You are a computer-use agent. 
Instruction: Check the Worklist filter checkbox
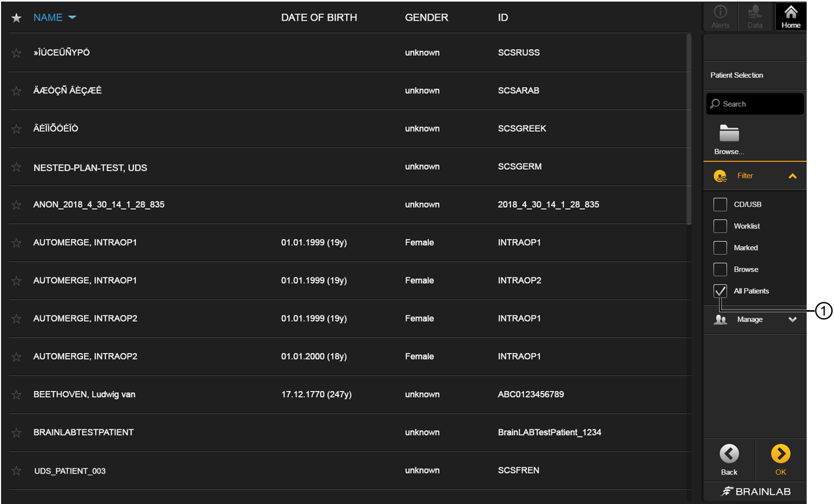click(x=720, y=226)
